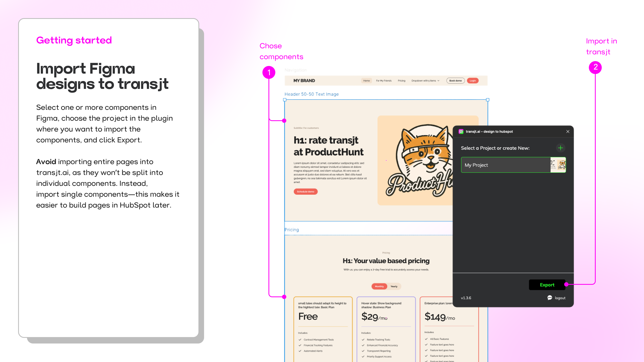Image resolution: width=644 pixels, height=362 pixels.
Task: Select Home in the site navigation
Action: coord(366,80)
